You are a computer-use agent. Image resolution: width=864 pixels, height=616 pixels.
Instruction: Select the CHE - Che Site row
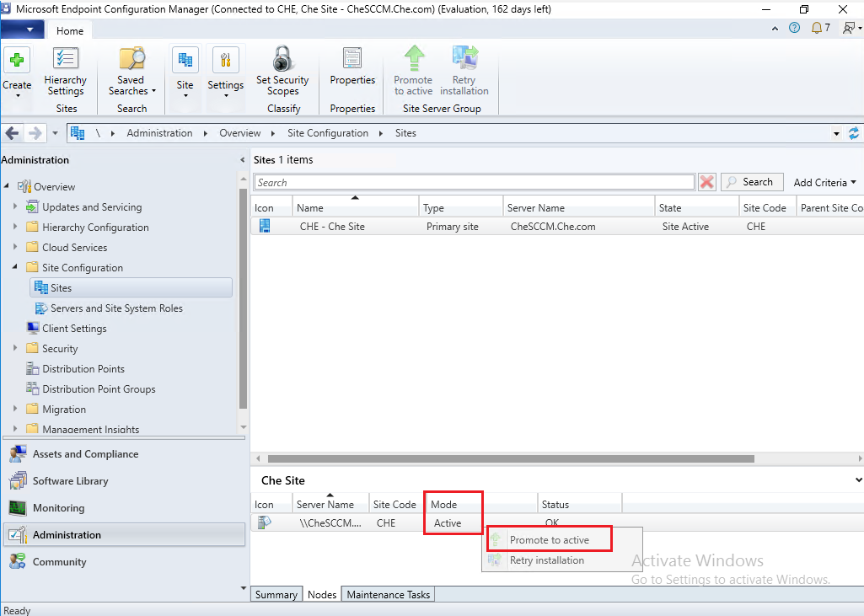pyautogui.click(x=557, y=227)
